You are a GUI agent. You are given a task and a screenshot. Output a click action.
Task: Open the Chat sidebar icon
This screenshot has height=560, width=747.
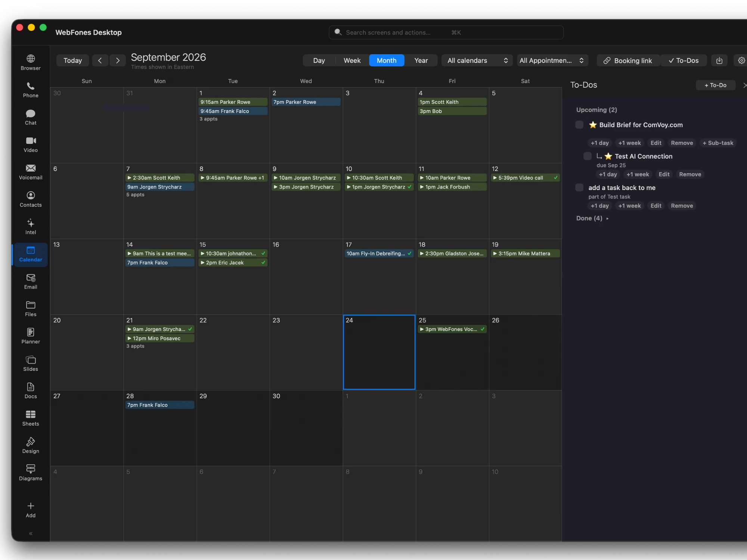pyautogui.click(x=31, y=117)
